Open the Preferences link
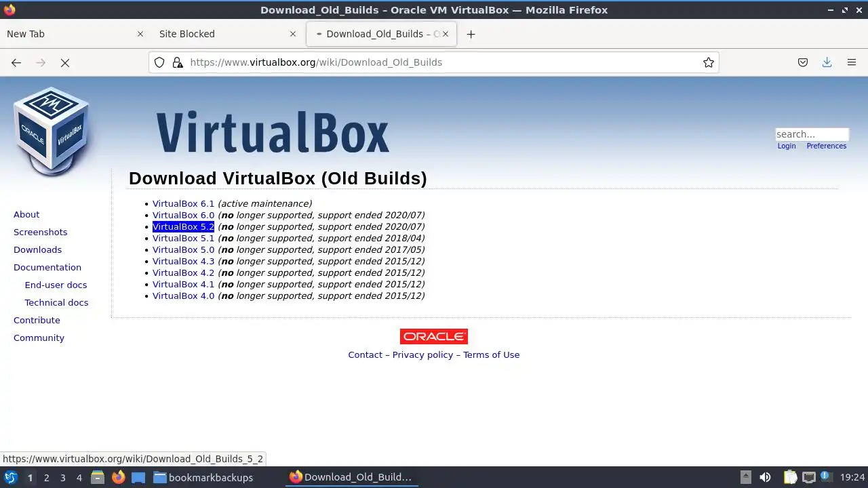The width and height of the screenshot is (868, 488). pyautogui.click(x=827, y=146)
